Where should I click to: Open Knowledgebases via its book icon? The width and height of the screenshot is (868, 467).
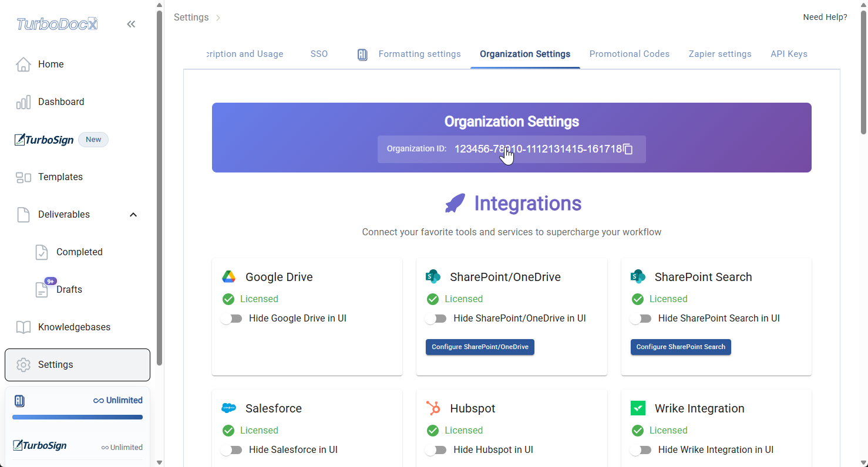[23, 327]
